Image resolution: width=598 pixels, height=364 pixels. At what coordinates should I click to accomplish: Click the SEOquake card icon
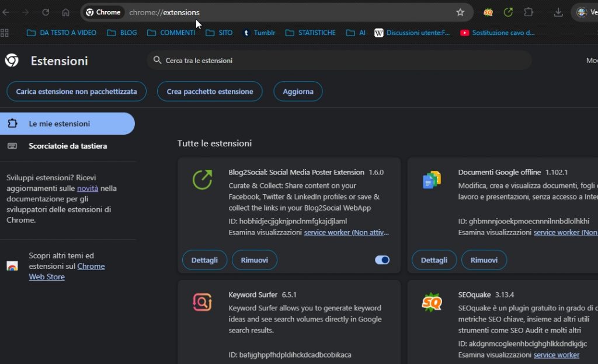(432, 302)
